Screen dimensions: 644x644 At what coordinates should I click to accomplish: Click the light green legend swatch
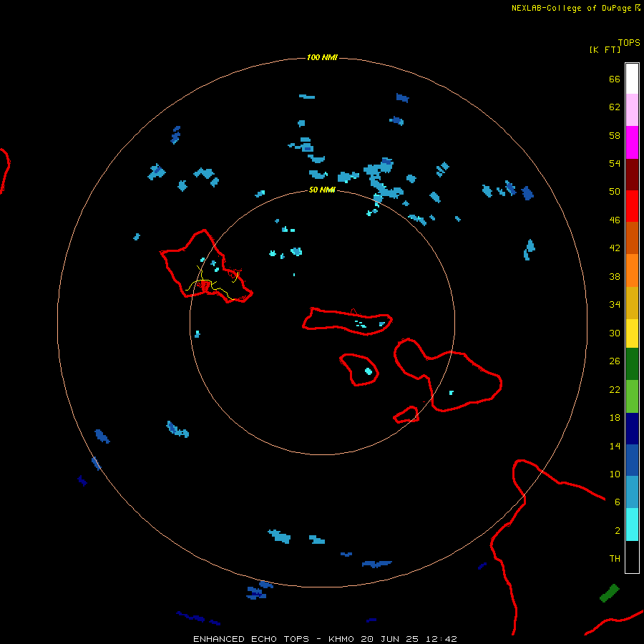pyautogui.click(x=632, y=396)
